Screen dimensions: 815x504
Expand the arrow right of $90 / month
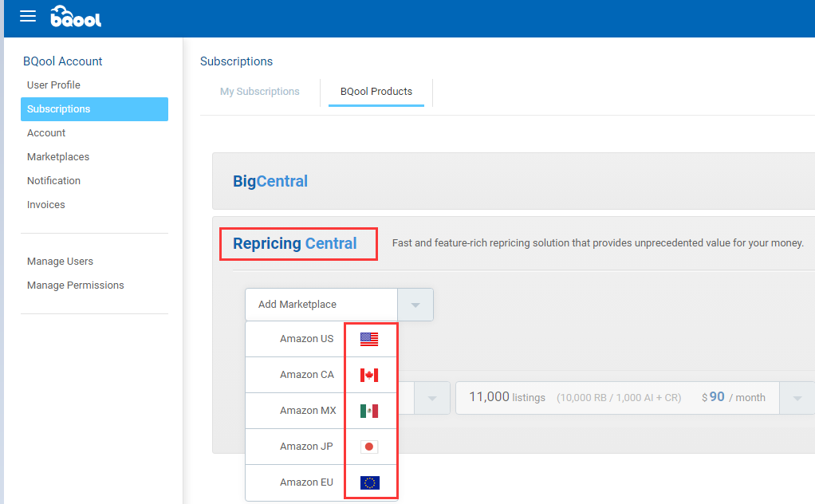pos(797,398)
